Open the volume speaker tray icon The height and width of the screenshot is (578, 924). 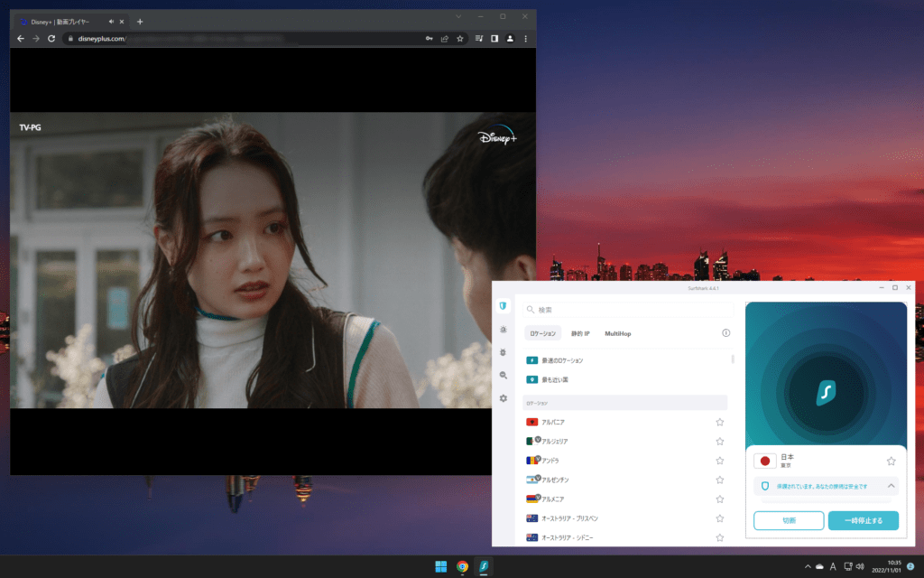tap(860, 566)
